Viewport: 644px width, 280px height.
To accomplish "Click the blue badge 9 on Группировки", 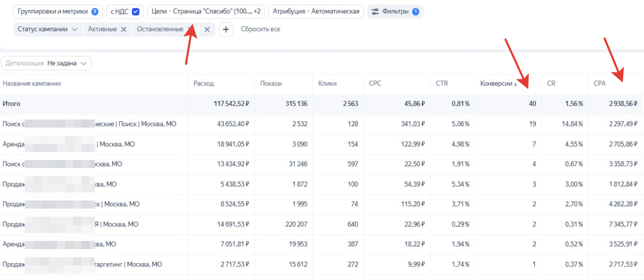I will 95,11.
